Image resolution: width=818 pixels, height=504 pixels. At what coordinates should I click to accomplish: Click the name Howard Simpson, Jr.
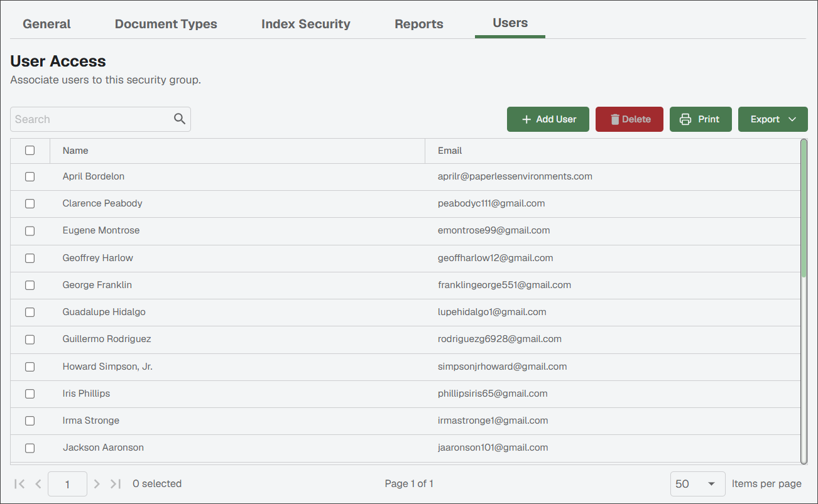pos(107,367)
